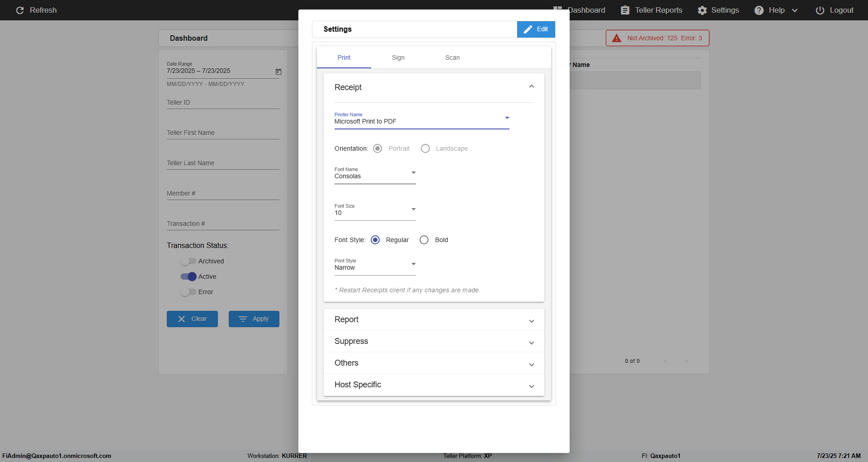Switch to the Scan tab
The image size is (868, 462).
click(x=453, y=57)
